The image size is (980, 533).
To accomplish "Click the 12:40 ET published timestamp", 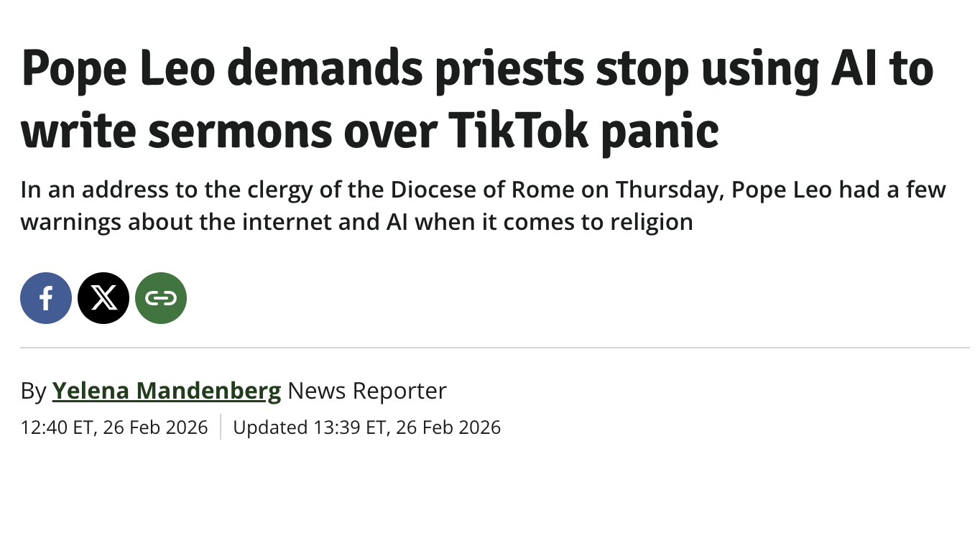I will [114, 427].
